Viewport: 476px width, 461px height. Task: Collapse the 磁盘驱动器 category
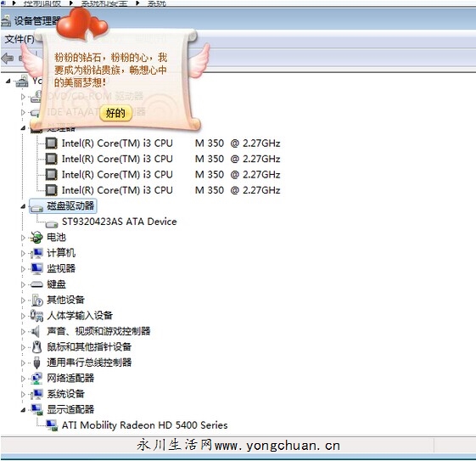click(23, 206)
